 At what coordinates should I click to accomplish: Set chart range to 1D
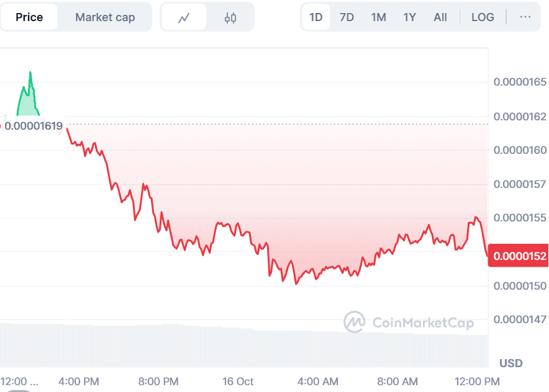click(x=316, y=17)
